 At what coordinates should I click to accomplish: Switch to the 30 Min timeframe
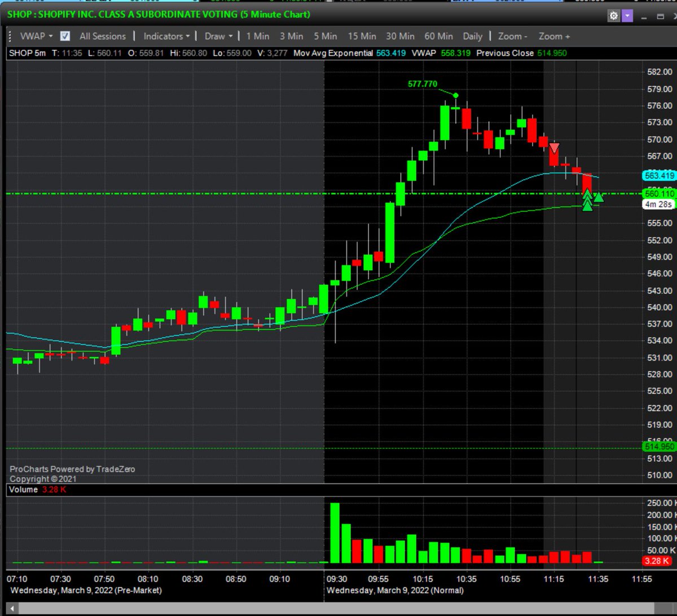(400, 36)
